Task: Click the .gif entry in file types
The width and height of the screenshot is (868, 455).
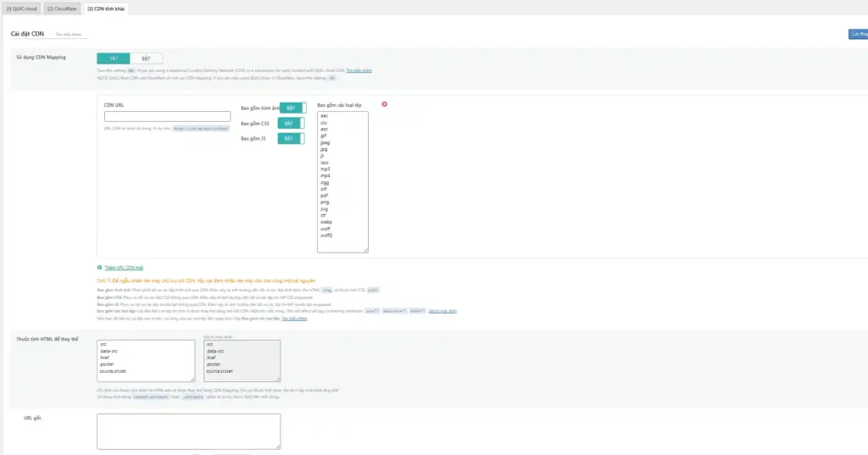Action: pyautogui.click(x=323, y=136)
